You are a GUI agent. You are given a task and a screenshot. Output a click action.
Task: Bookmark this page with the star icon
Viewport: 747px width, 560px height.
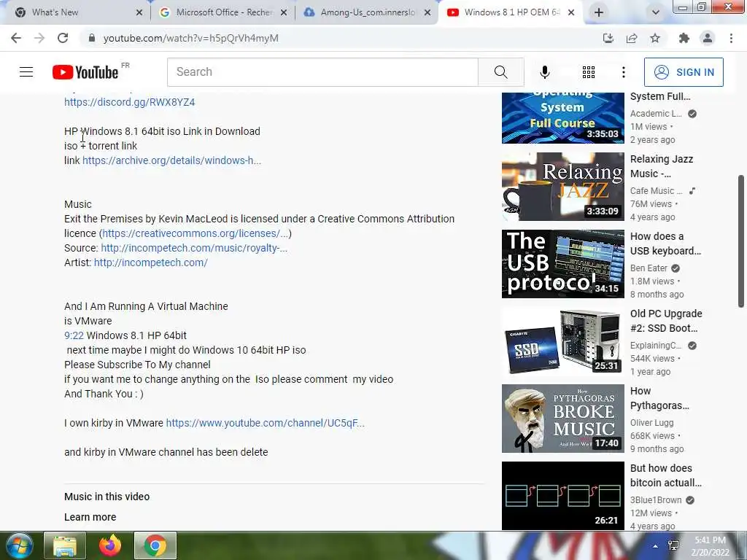[655, 38]
